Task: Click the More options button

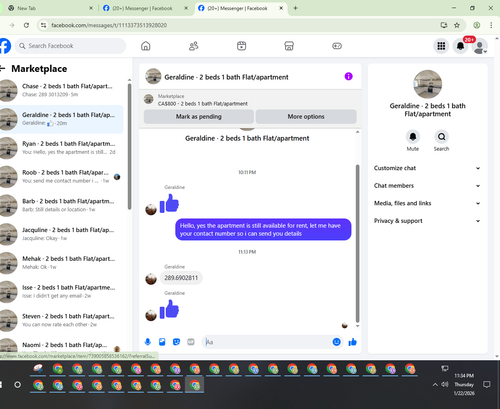Action: tap(306, 117)
